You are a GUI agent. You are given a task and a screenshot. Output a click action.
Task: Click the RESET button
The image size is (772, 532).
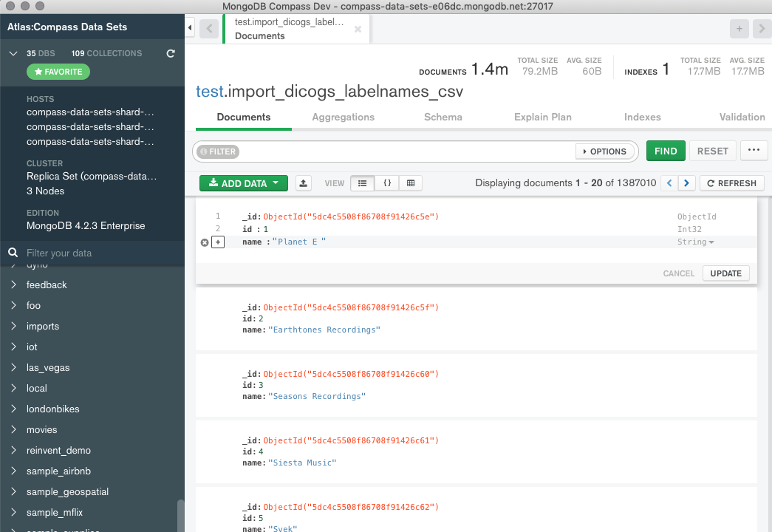click(712, 151)
